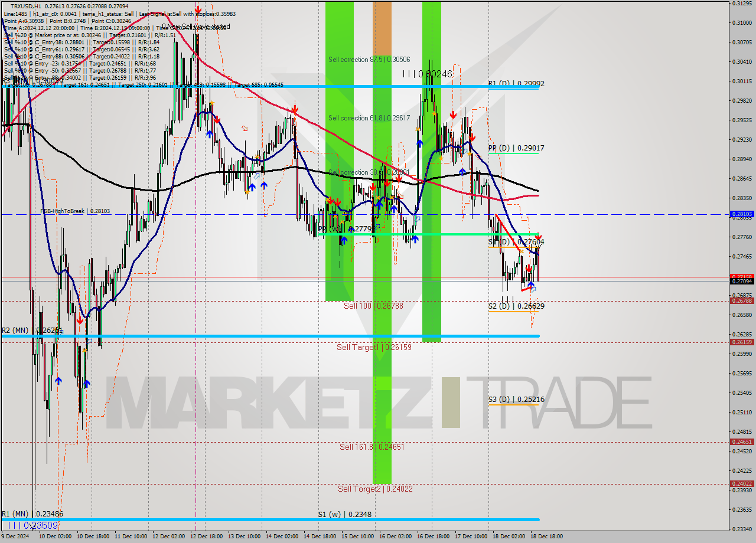This screenshot has width=756, height=543.
Task: Click the 0.30410 price scale value
Action: pyautogui.click(x=742, y=61)
